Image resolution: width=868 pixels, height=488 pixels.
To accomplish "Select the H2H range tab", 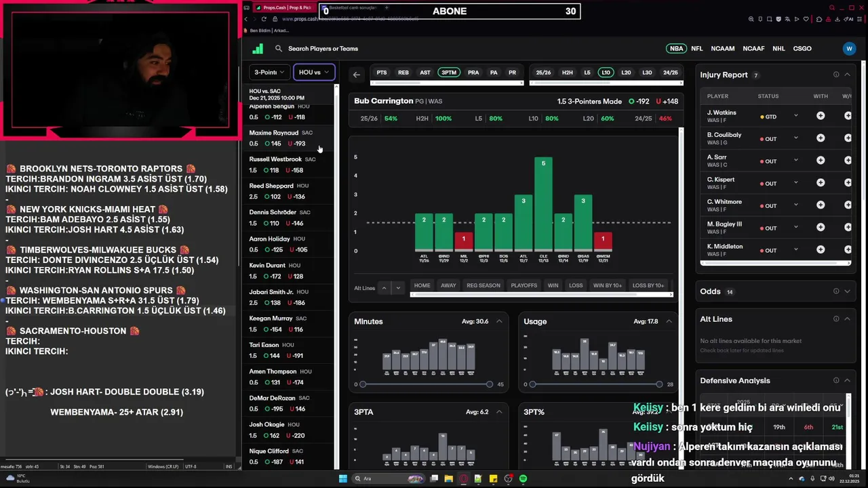I will click(x=568, y=73).
